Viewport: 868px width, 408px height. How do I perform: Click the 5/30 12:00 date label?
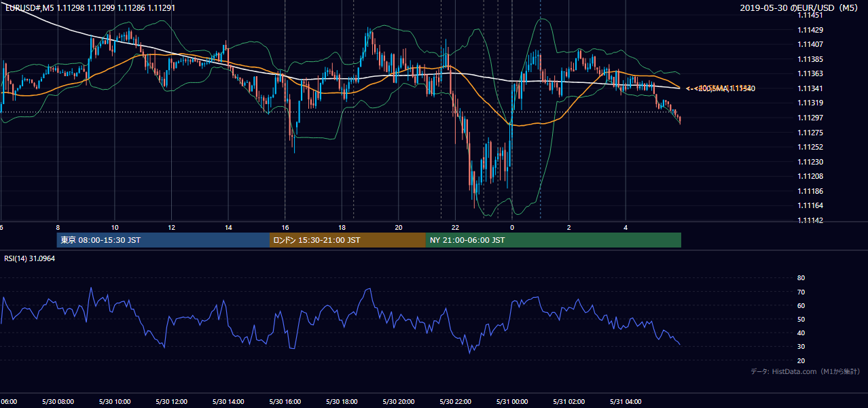pyautogui.click(x=172, y=402)
